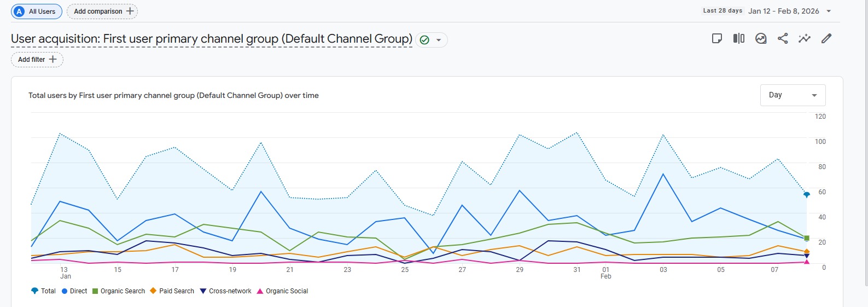Click the Total legend entry

44,291
